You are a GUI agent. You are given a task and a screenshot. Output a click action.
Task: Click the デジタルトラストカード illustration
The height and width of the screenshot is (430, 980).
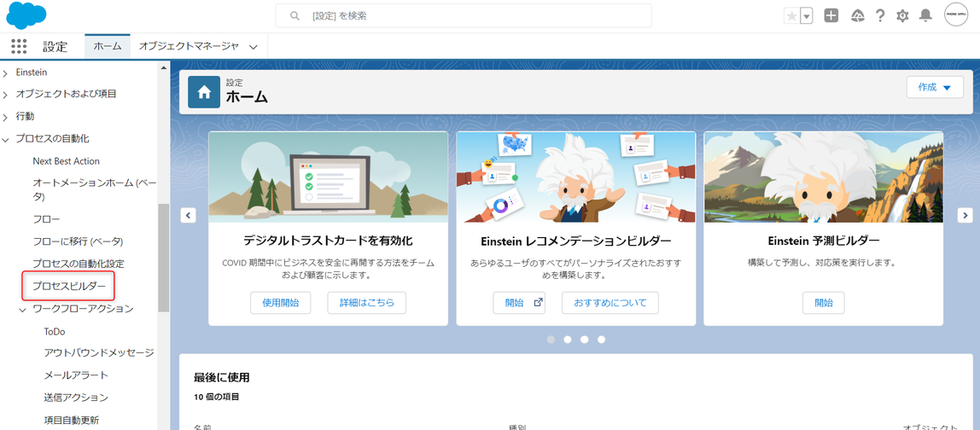pyautogui.click(x=328, y=177)
